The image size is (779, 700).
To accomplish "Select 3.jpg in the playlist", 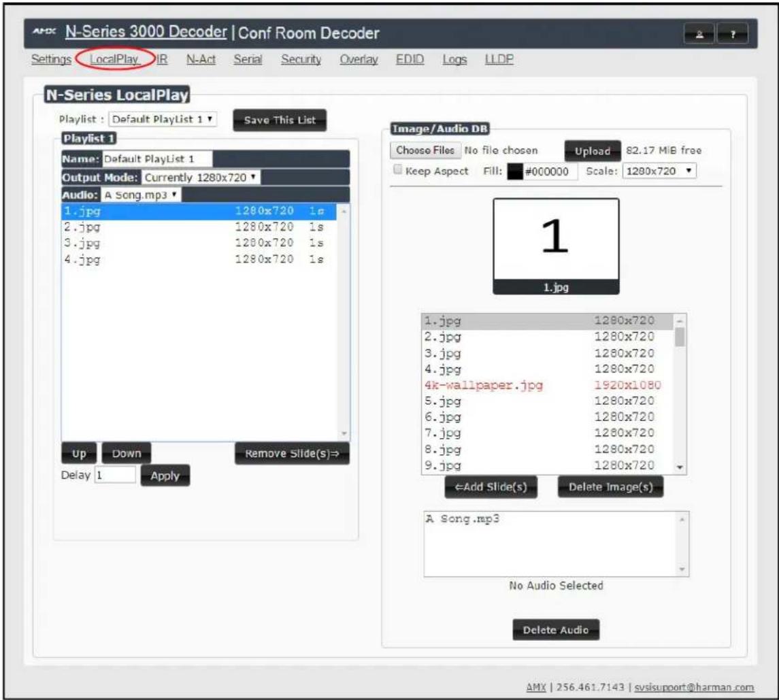I will coord(199,243).
